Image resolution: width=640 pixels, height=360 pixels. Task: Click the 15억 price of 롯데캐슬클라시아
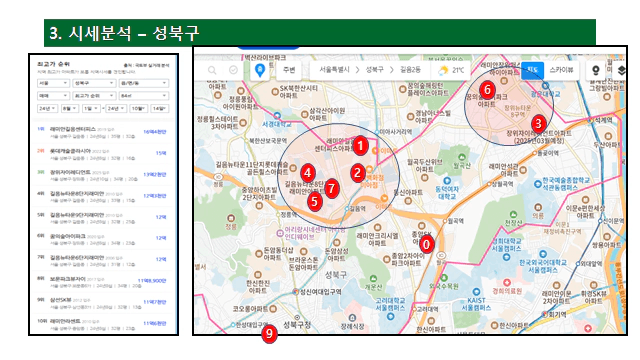click(x=161, y=153)
